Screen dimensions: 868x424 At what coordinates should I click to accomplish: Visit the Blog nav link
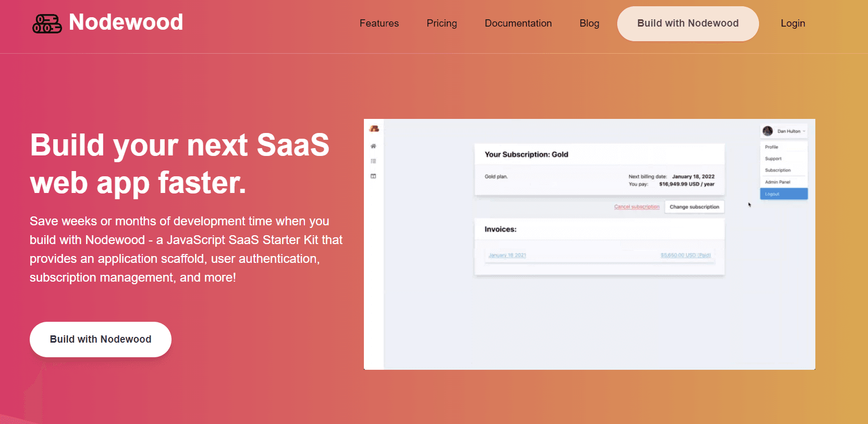(589, 23)
